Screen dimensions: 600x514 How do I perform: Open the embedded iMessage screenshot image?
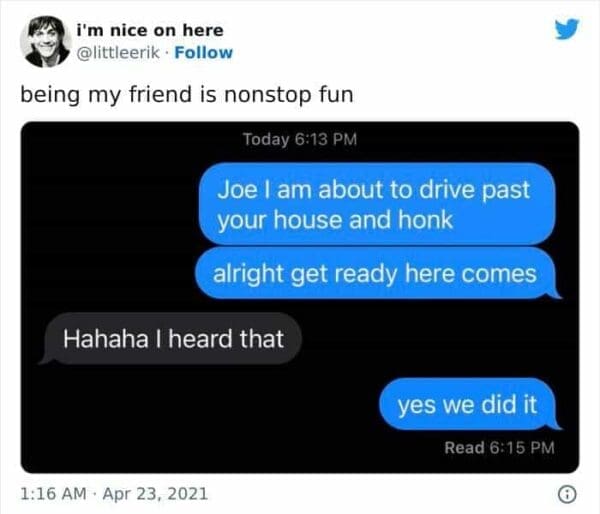pyautogui.click(x=300, y=297)
